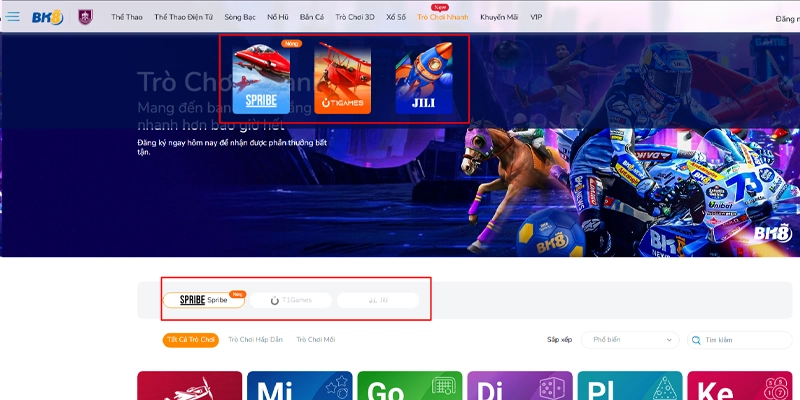Click the BK8 logo
800x400 pixels.
pos(47,17)
